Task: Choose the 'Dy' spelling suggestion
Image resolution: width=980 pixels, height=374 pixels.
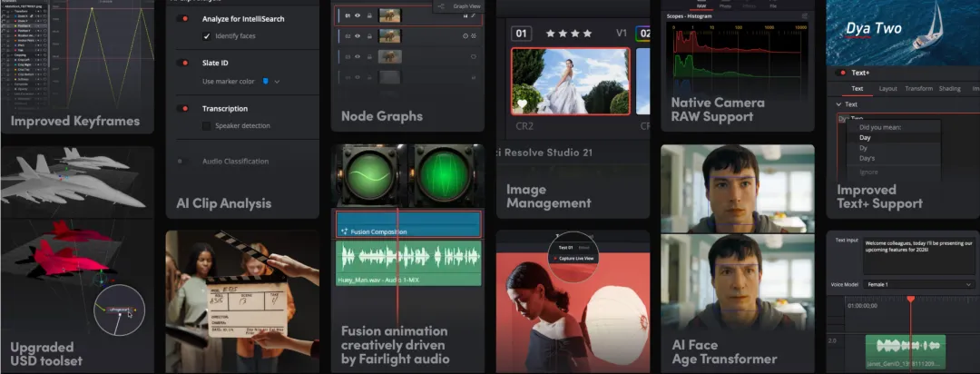Action: click(894, 148)
